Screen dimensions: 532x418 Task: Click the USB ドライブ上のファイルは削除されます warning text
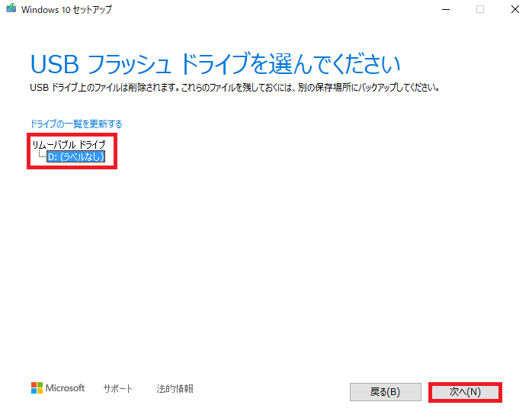click(x=235, y=88)
